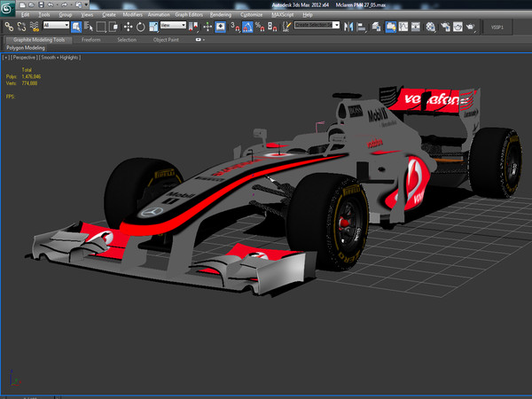Activate the Select and Rotate tool
This screenshot has height=399, width=532.
(x=140, y=27)
